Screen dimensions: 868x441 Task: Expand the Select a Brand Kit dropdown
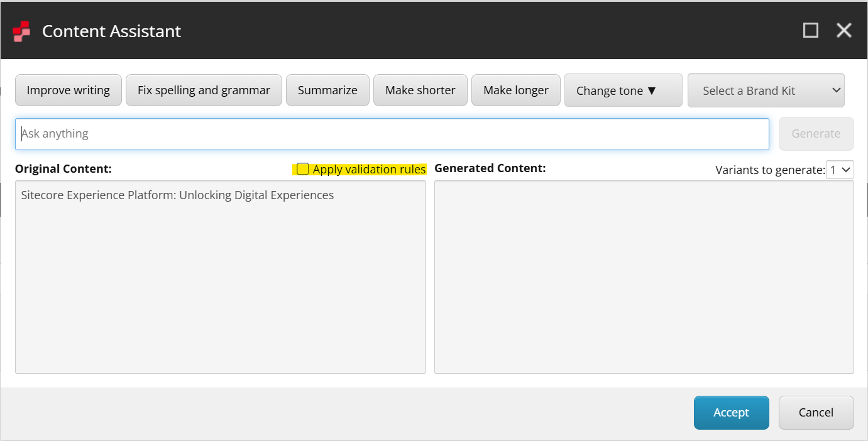click(766, 90)
